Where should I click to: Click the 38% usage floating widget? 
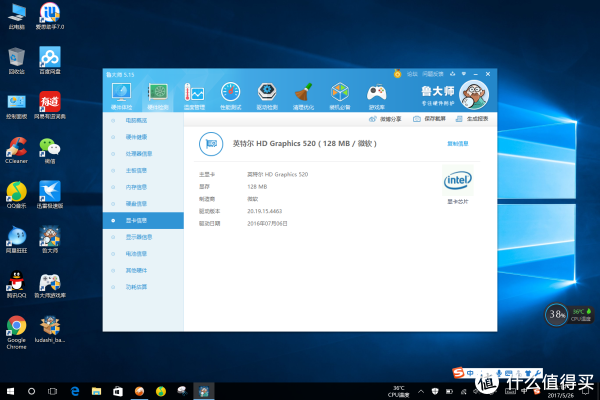[x=556, y=315]
